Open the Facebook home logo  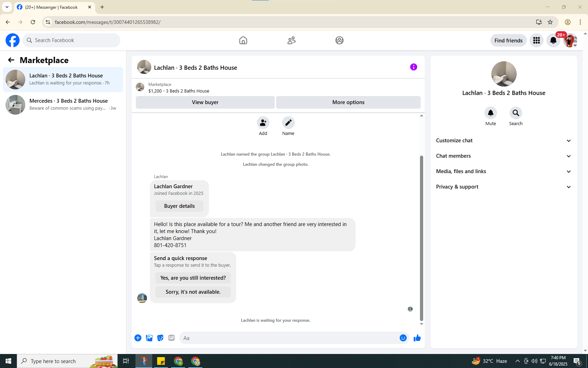point(13,40)
